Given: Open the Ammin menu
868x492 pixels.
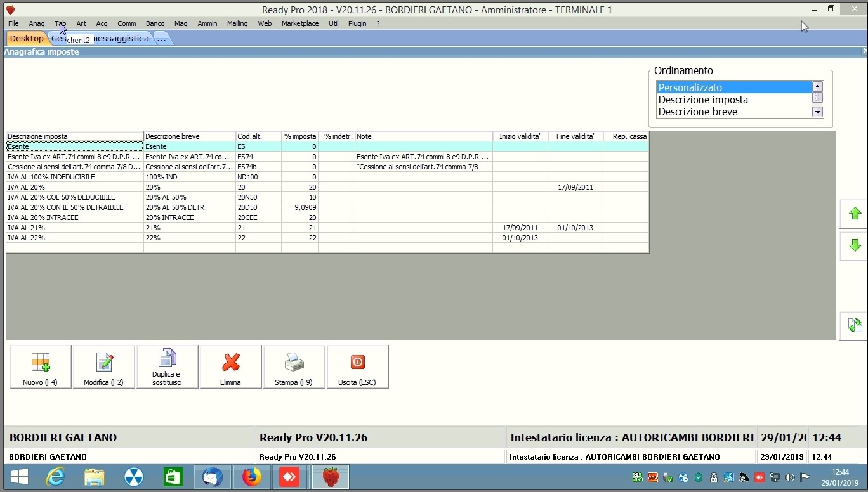Looking at the screenshot, I should pyautogui.click(x=207, y=23).
